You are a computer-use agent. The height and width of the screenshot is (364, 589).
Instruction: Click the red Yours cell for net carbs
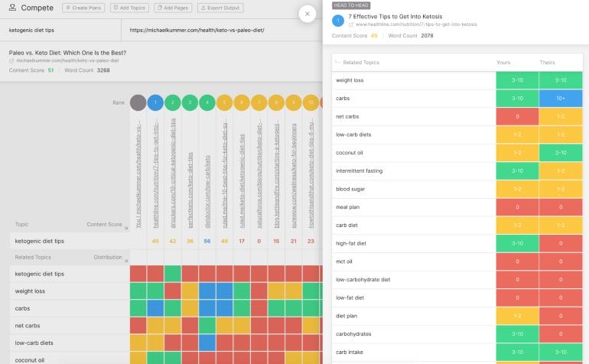[517, 116]
